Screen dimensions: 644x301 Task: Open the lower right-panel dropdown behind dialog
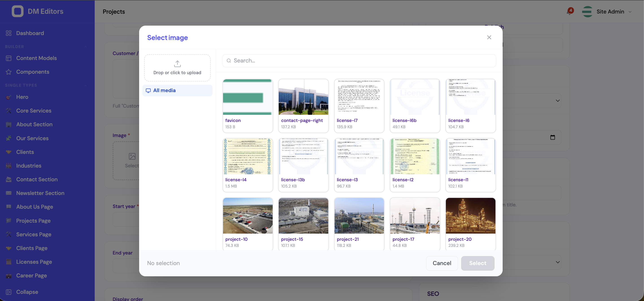coord(558,262)
